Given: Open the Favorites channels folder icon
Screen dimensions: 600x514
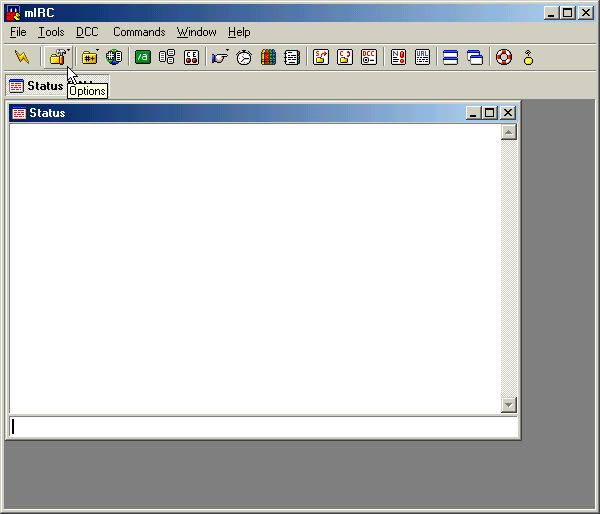Looking at the screenshot, I should 90,57.
